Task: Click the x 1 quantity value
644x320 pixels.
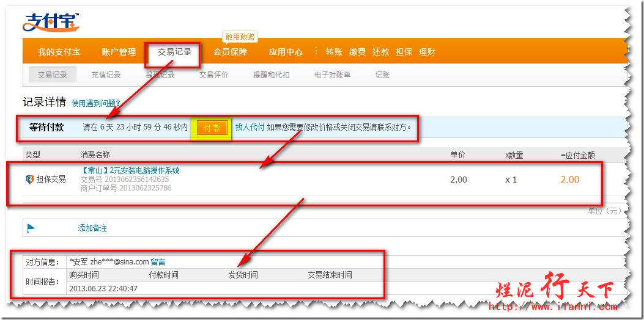Action: click(x=511, y=180)
